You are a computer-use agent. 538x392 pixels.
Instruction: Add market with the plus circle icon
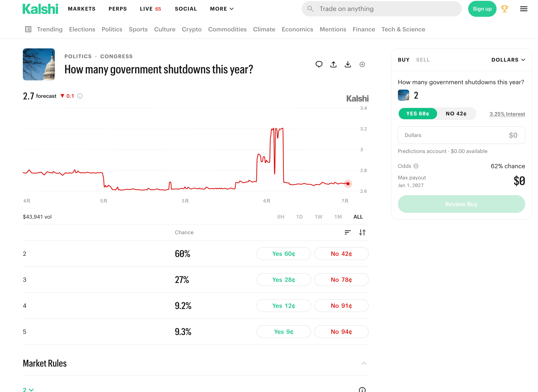point(362,64)
